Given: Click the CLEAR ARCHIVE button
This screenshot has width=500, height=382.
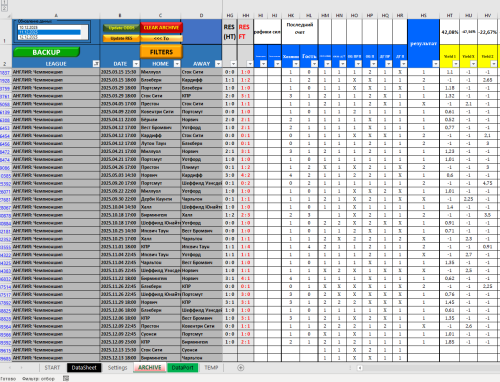Looking at the screenshot, I should pos(161,28).
